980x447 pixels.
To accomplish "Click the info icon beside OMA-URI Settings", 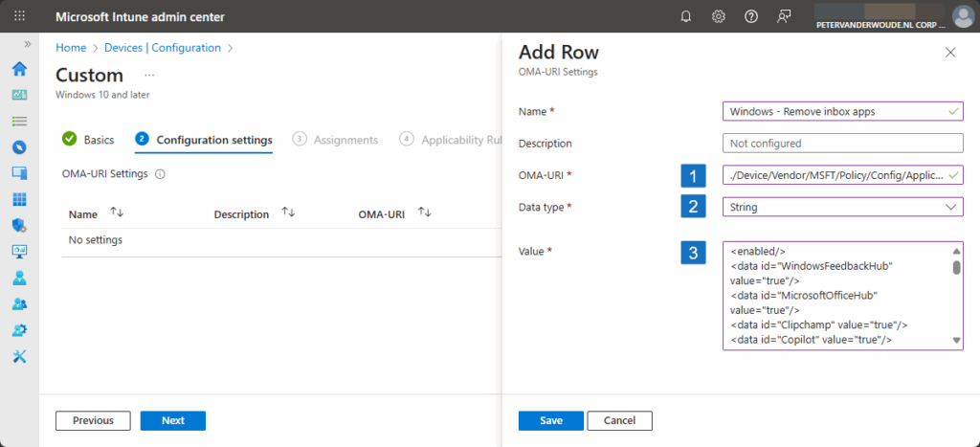I will click(x=160, y=174).
